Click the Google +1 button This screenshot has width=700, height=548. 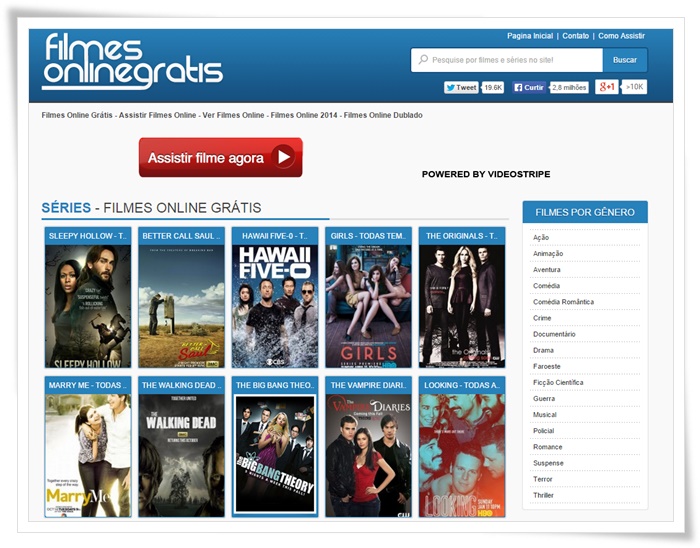click(x=607, y=87)
